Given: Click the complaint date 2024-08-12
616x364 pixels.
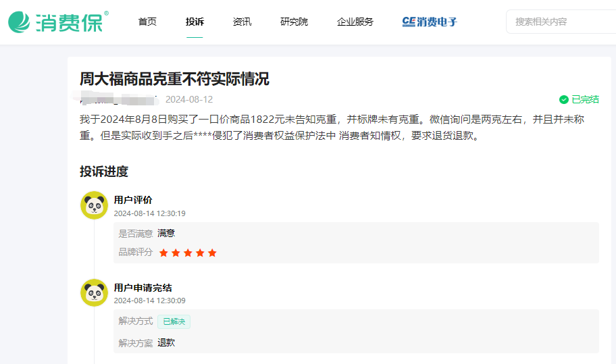Looking at the screenshot, I should point(189,100).
